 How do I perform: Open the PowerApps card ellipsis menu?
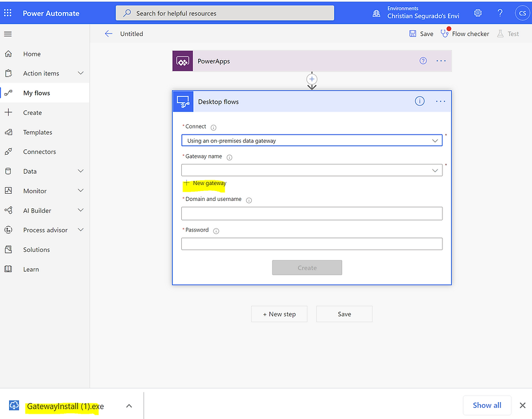click(x=441, y=61)
